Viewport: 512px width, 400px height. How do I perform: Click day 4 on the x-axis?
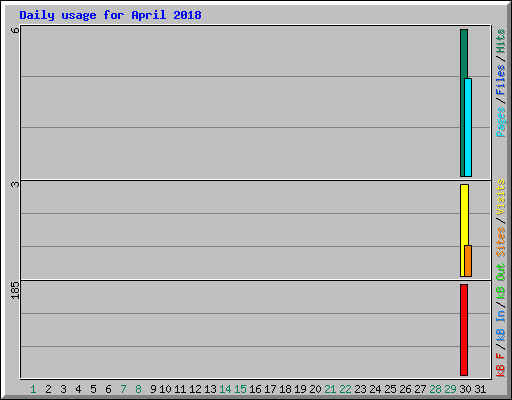tap(78, 389)
